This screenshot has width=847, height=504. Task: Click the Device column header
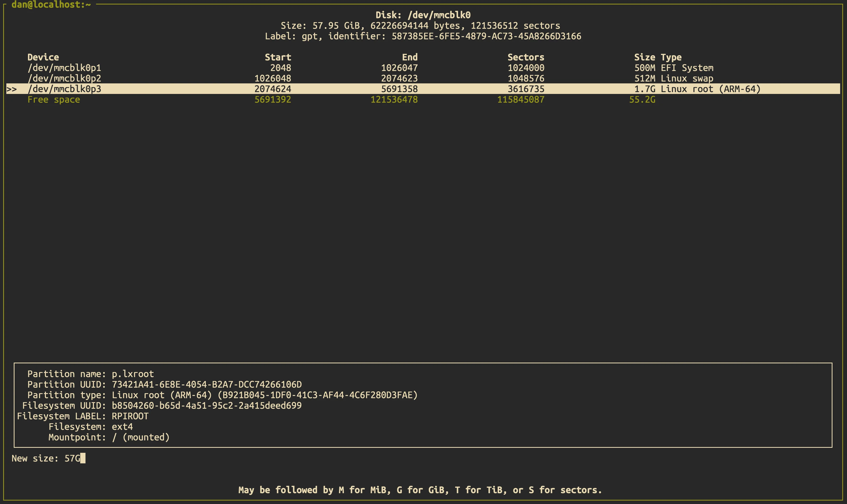tap(43, 57)
